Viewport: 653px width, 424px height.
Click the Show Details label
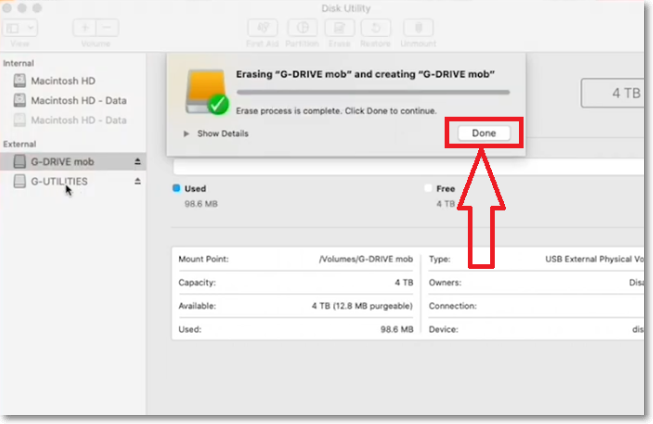(x=223, y=134)
